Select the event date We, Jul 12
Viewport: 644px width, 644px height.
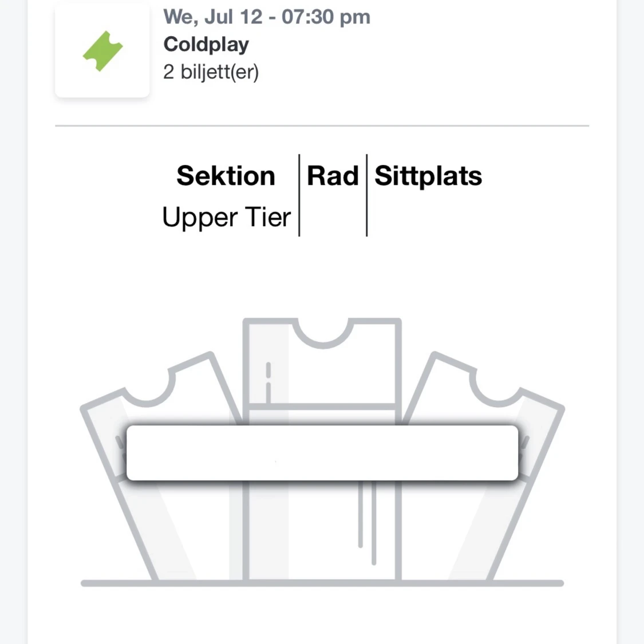point(213,17)
